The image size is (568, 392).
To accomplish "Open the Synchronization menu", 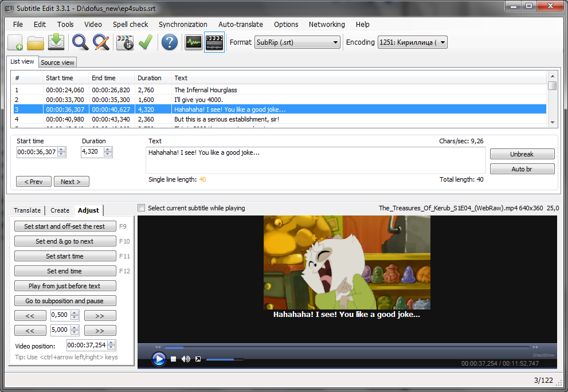I will coord(183,25).
